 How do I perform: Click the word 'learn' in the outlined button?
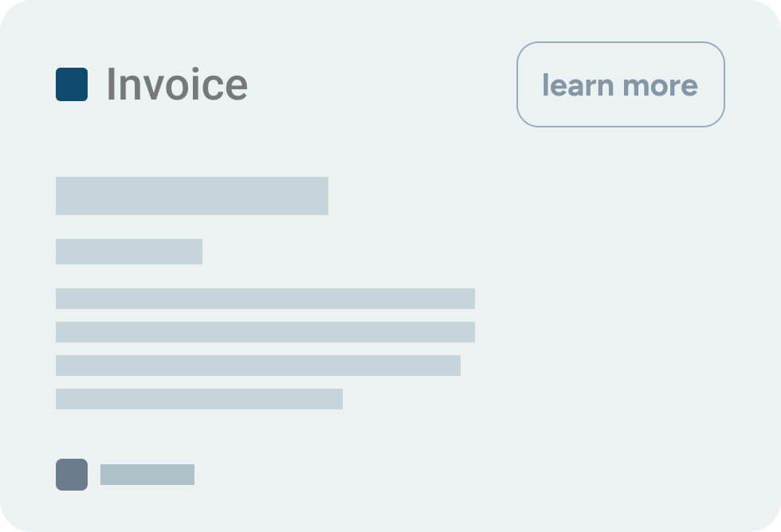click(578, 84)
